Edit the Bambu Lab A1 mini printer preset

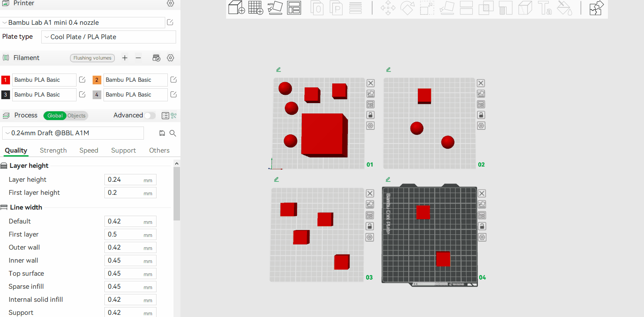[x=170, y=23]
